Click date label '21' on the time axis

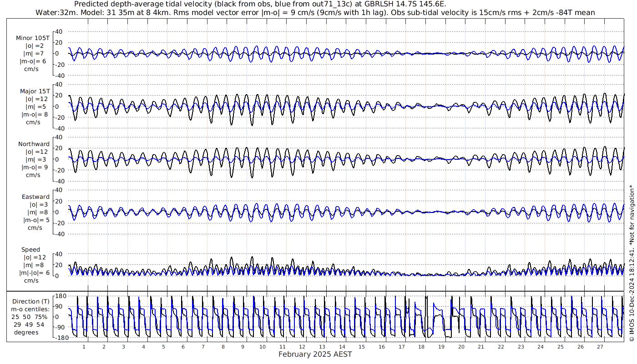pos(481,347)
